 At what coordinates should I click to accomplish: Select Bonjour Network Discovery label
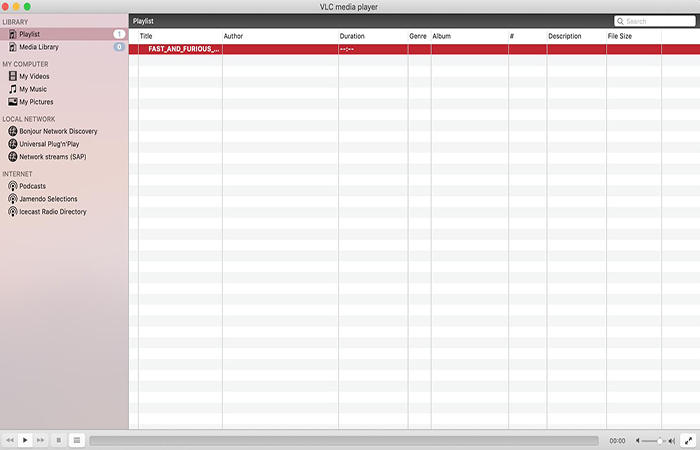(58, 131)
